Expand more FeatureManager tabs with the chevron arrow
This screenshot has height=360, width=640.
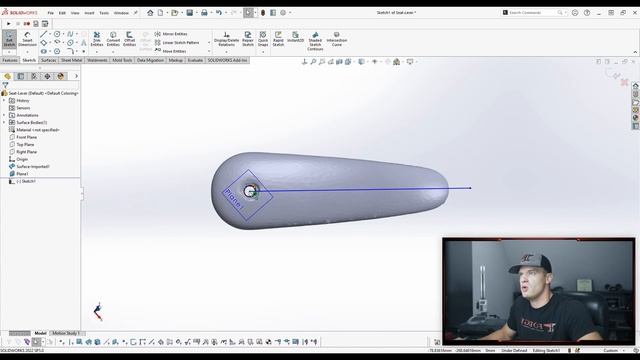click(x=76, y=76)
